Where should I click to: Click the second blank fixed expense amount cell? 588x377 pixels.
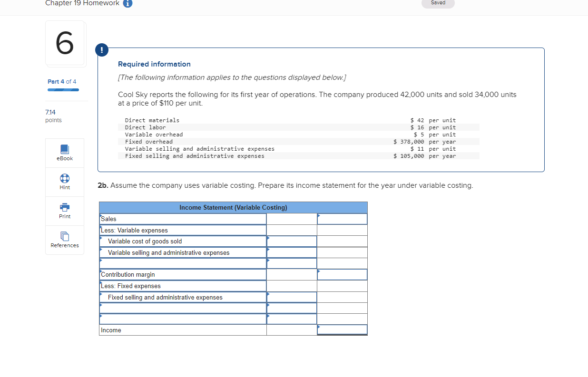[292, 319]
